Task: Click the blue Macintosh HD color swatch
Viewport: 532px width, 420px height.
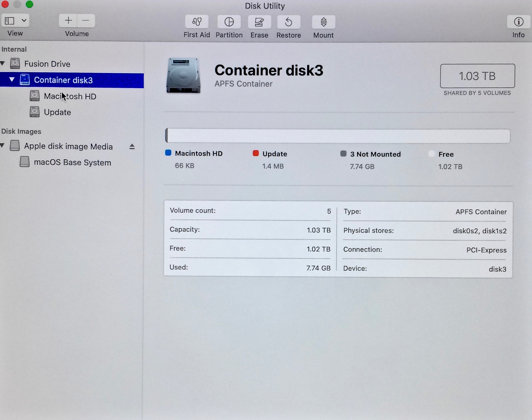Action: (x=168, y=153)
